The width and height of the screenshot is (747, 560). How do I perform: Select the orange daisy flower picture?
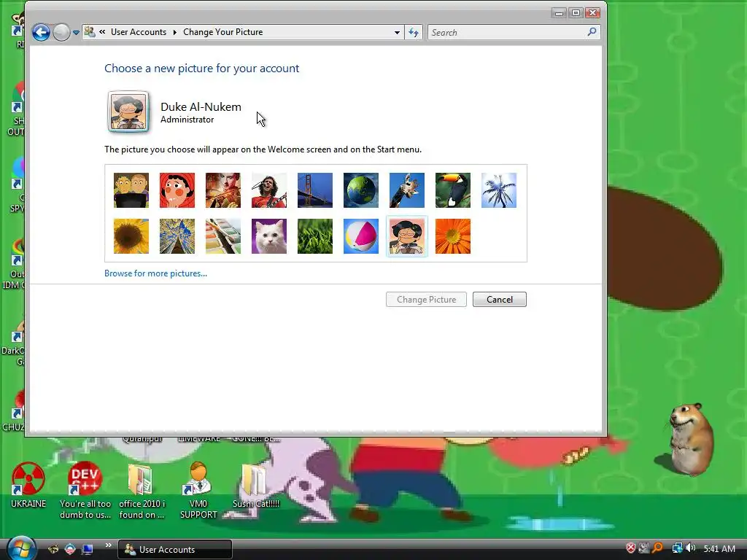[x=453, y=236]
